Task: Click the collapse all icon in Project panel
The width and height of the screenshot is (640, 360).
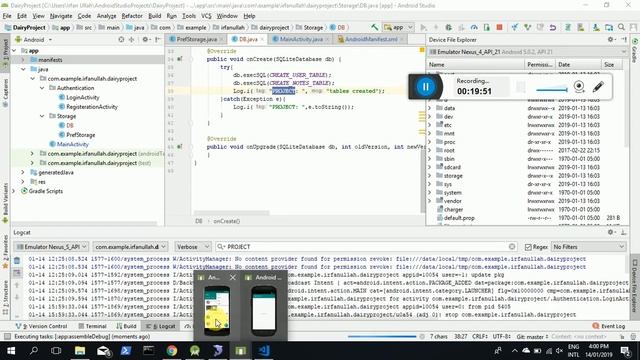Action: 131,40
